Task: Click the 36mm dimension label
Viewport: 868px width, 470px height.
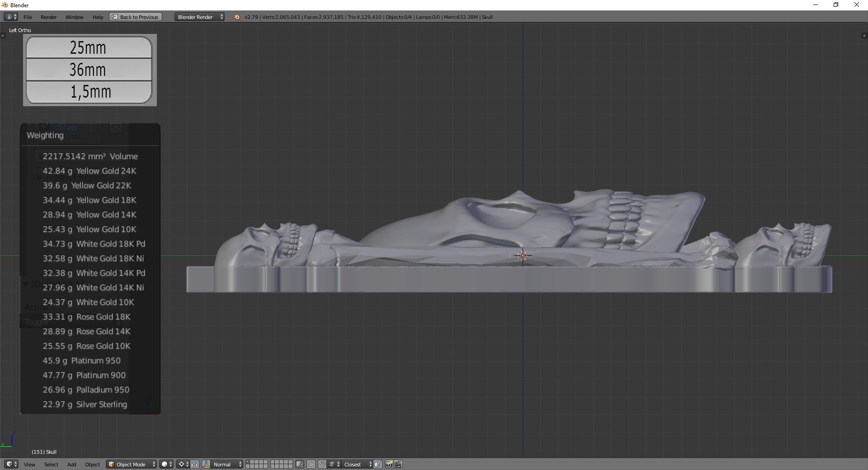Action: (x=89, y=70)
